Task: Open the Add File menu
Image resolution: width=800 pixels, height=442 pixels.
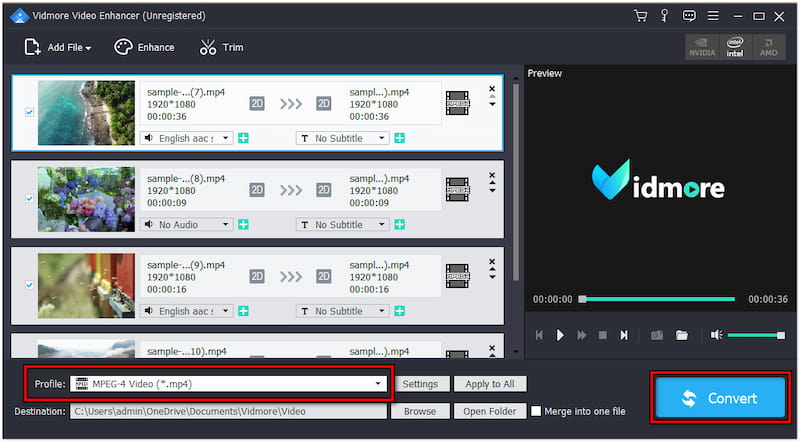Action: 58,47
